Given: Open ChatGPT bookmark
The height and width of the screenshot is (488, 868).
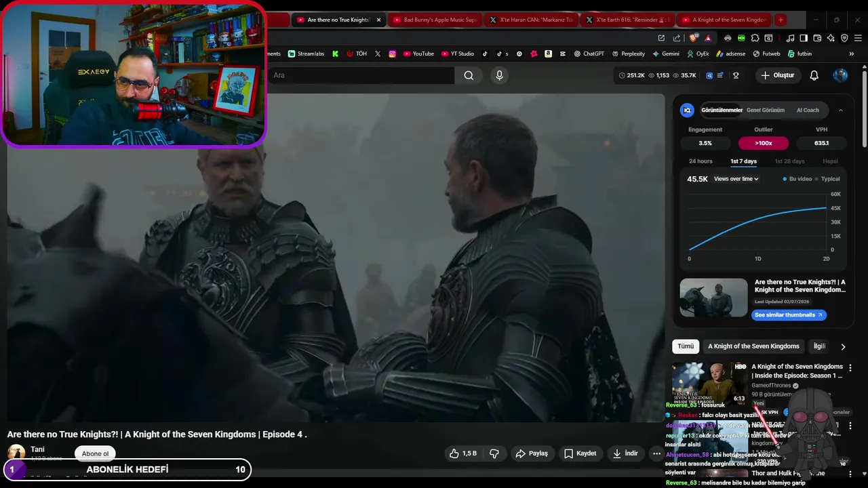Looking at the screenshot, I should point(589,54).
